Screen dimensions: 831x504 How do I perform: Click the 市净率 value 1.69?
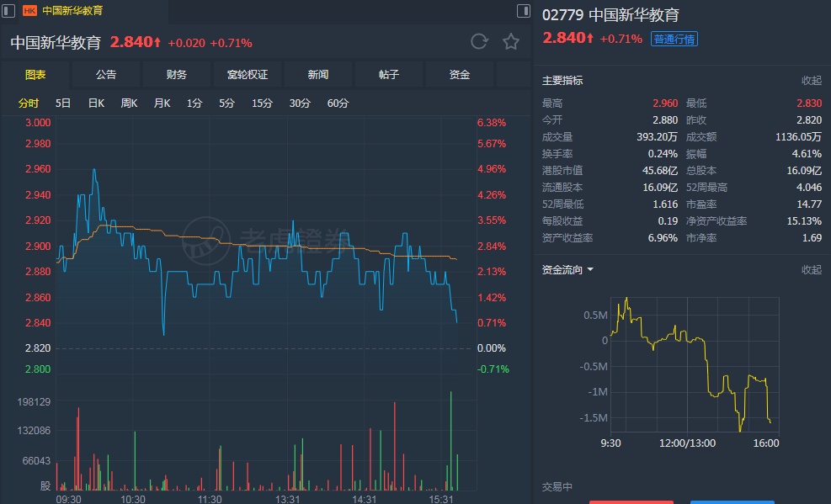[812, 238]
